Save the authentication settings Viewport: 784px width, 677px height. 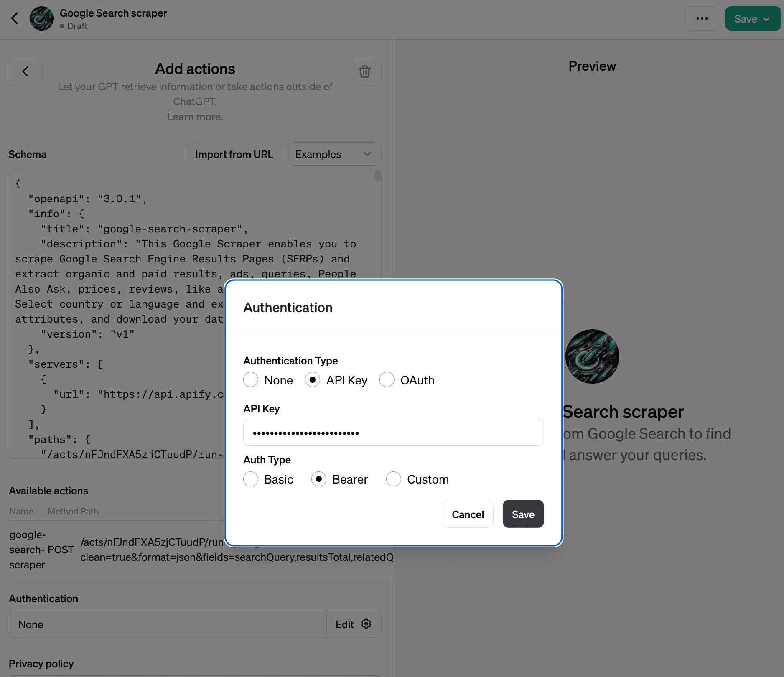pos(523,514)
